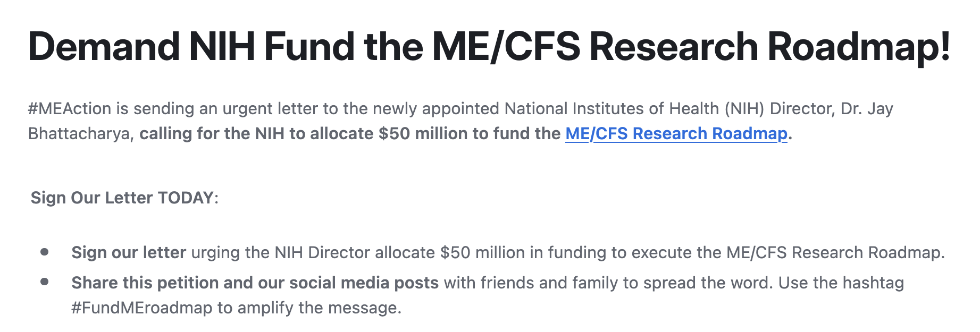Click the #MEAction text starting the intro
This screenshot has width=980, height=332.
click(70, 108)
